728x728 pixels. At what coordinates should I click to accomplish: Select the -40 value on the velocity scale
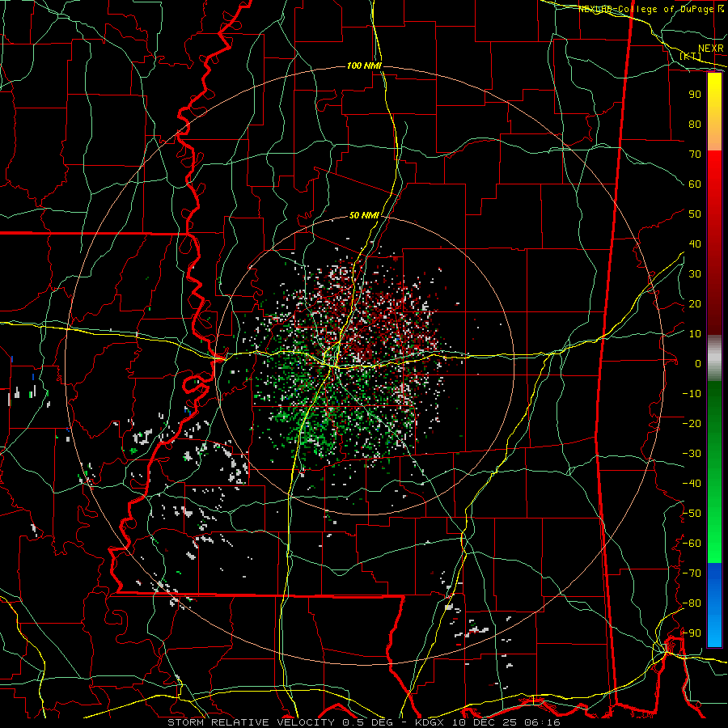[692, 484]
